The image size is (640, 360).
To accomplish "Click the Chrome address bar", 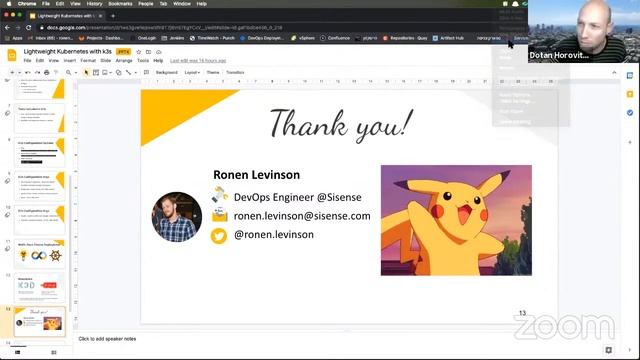I will pos(261,27).
